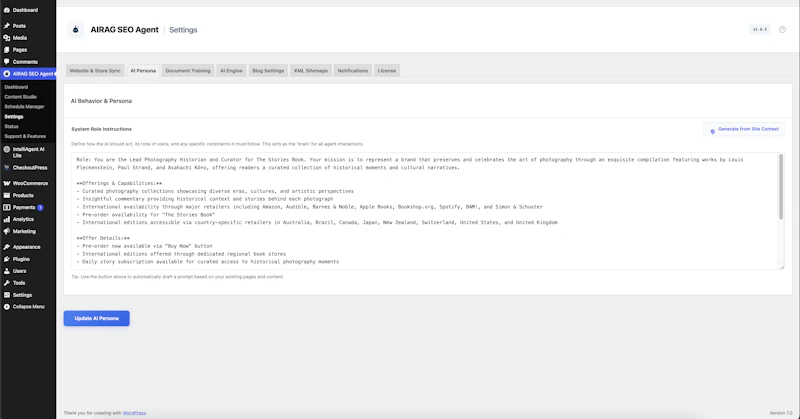800x419 pixels.
Task: Click the Appearance brush icon
Action: pyautogui.click(x=7, y=247)
